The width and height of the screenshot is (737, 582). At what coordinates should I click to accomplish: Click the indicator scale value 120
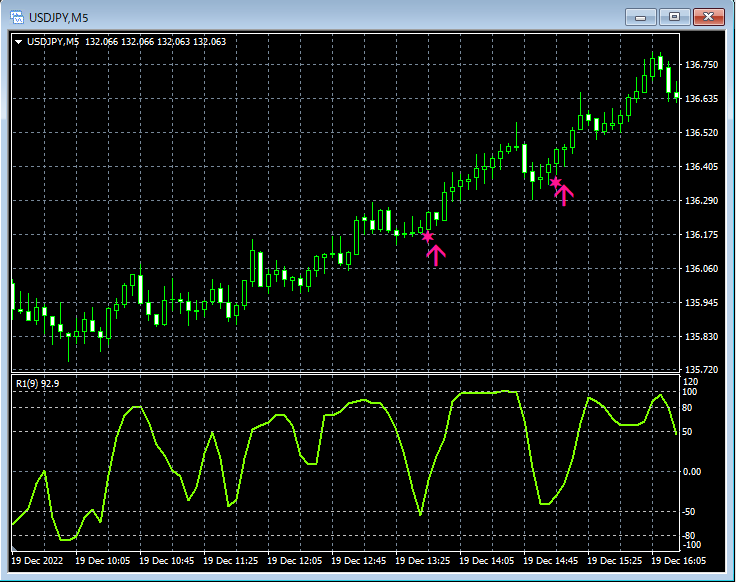(x=690, y=382)
